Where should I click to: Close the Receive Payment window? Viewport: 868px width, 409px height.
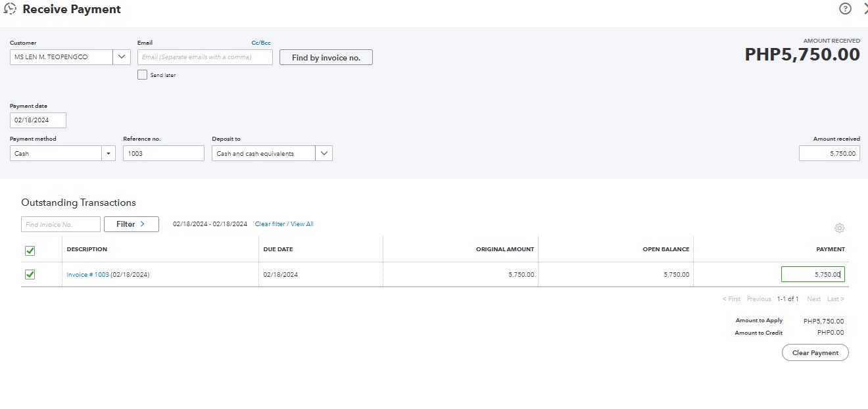[865, 9]
